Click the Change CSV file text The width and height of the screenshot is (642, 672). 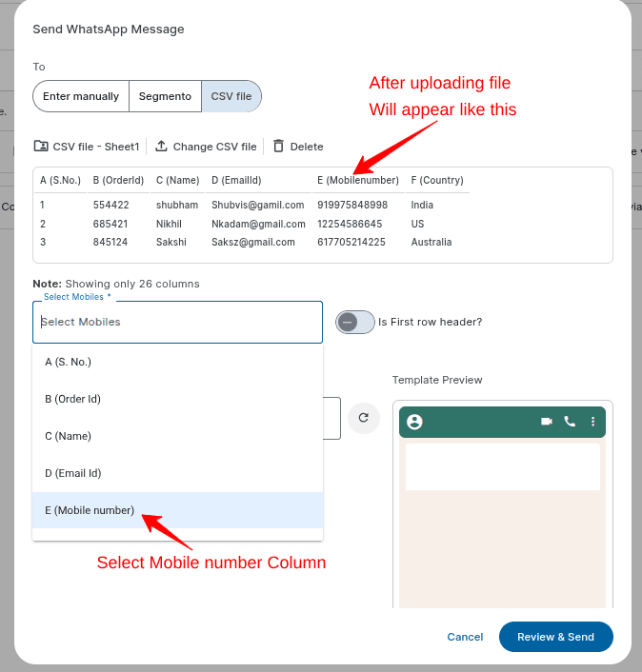click(x=214, y=147)
